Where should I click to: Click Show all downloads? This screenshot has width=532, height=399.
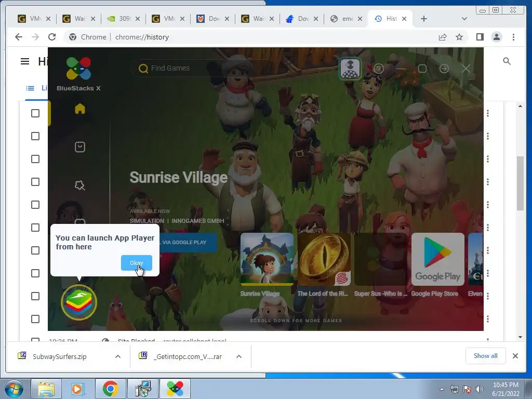point(486,356)
